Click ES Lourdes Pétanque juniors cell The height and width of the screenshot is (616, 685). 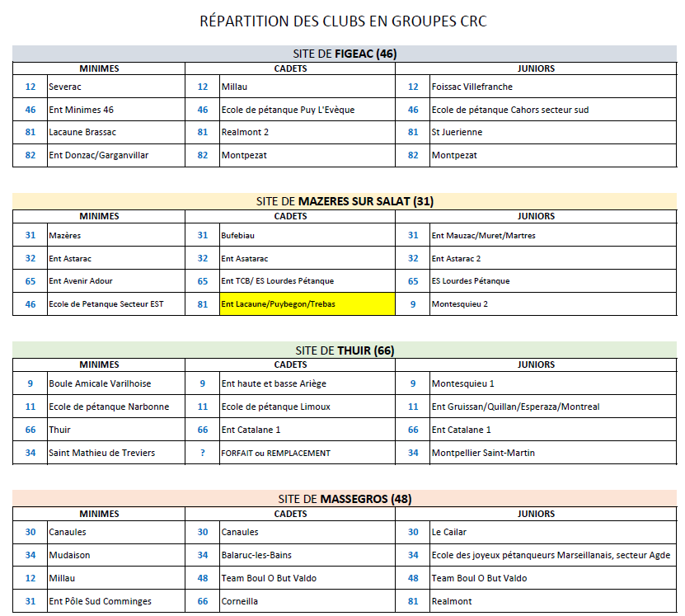(553, 281)
